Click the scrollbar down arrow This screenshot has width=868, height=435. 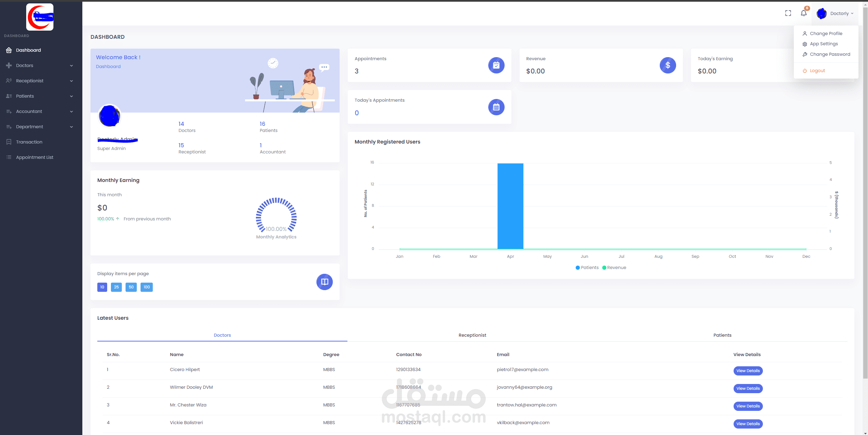point(865,433)
